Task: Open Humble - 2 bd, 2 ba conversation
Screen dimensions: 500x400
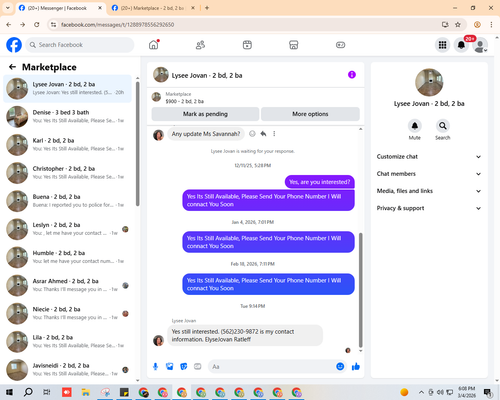Action: [67, 257]
